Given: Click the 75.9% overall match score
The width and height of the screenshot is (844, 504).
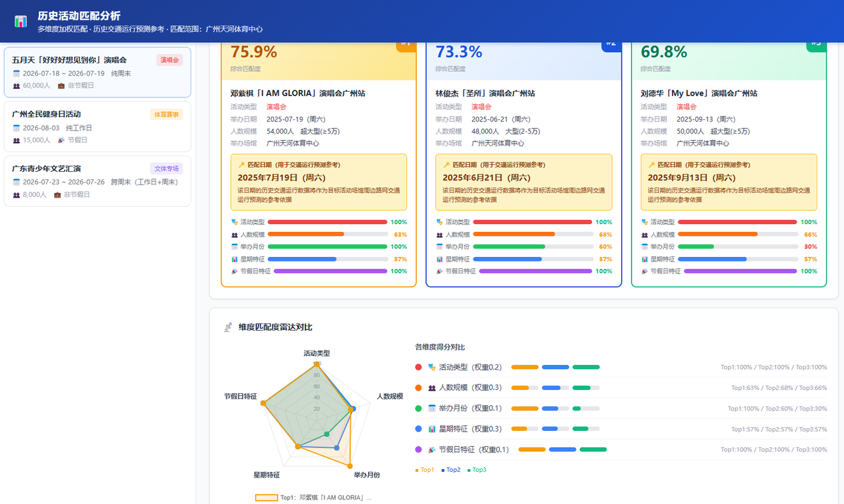Looking at the screenshot, I should click(254, 52).
